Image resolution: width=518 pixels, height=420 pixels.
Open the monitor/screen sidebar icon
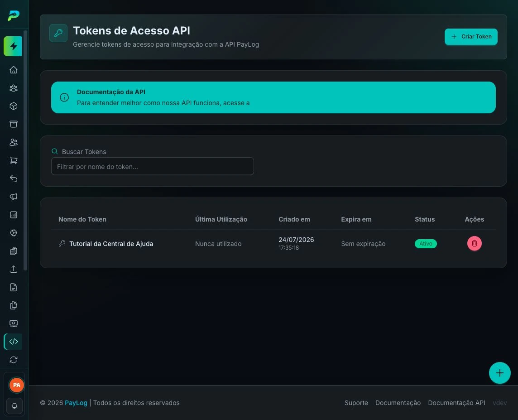[x=14, y=323]
